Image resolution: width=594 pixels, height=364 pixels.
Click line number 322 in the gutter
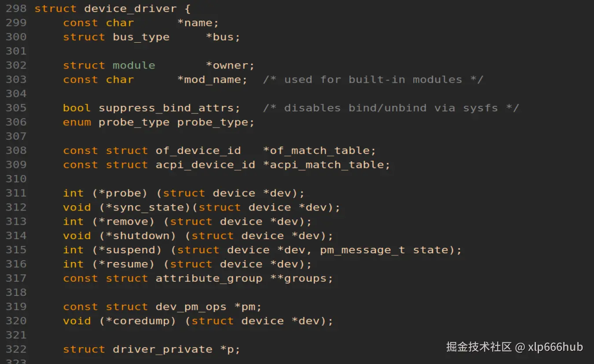tap(16, 349)
